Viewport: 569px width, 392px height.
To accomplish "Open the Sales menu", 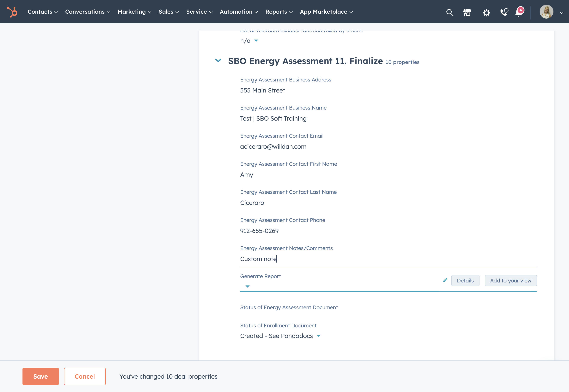I will coord(169,12).
